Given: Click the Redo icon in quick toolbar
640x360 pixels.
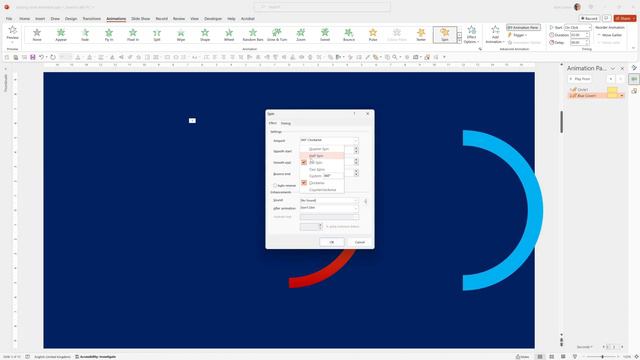Looking at the screenshot, I should pyautogui.click(x=53, y=57).
